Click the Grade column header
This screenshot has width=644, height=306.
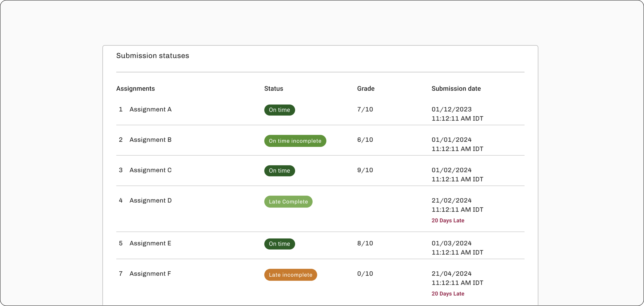366,89
